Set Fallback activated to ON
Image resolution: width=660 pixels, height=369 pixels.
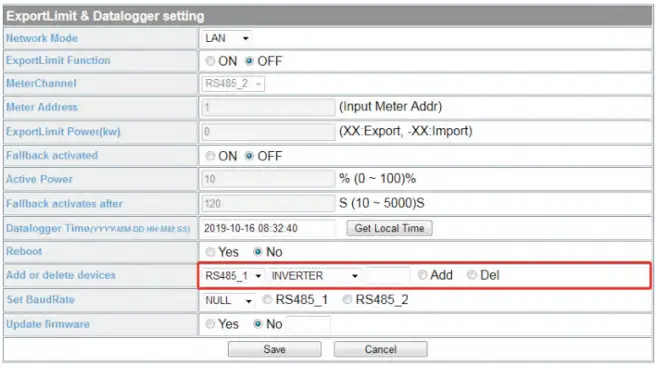point(210,156)
